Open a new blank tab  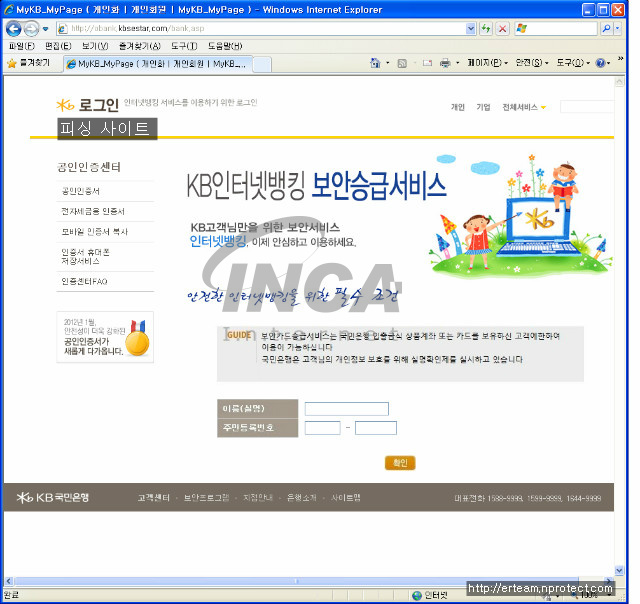coord(262,64)
